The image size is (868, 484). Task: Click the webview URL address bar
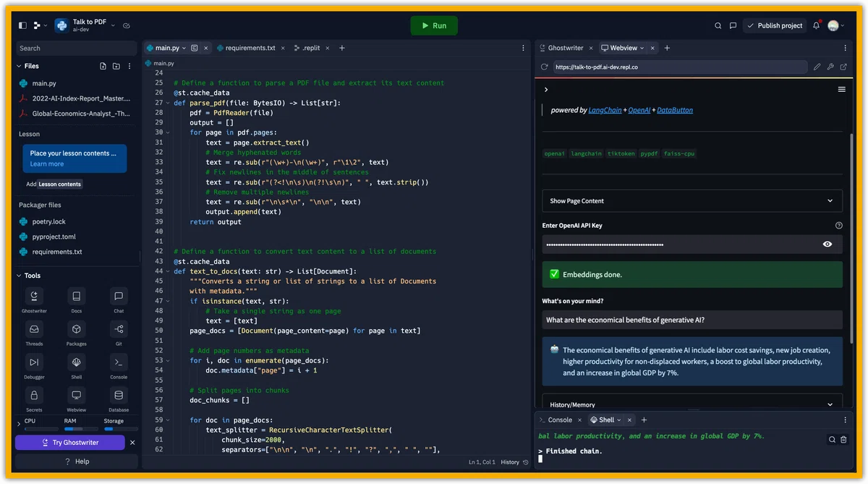point(680,67)
